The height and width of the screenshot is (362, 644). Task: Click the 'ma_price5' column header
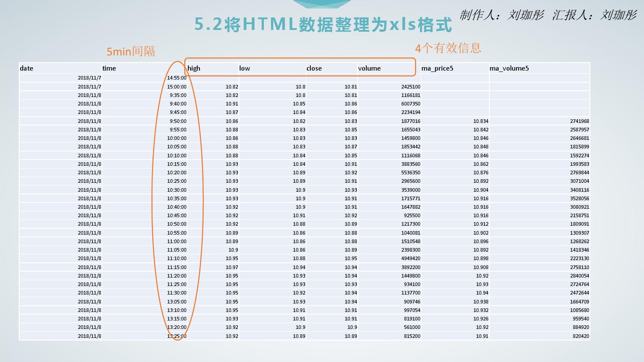pos(437,68)
